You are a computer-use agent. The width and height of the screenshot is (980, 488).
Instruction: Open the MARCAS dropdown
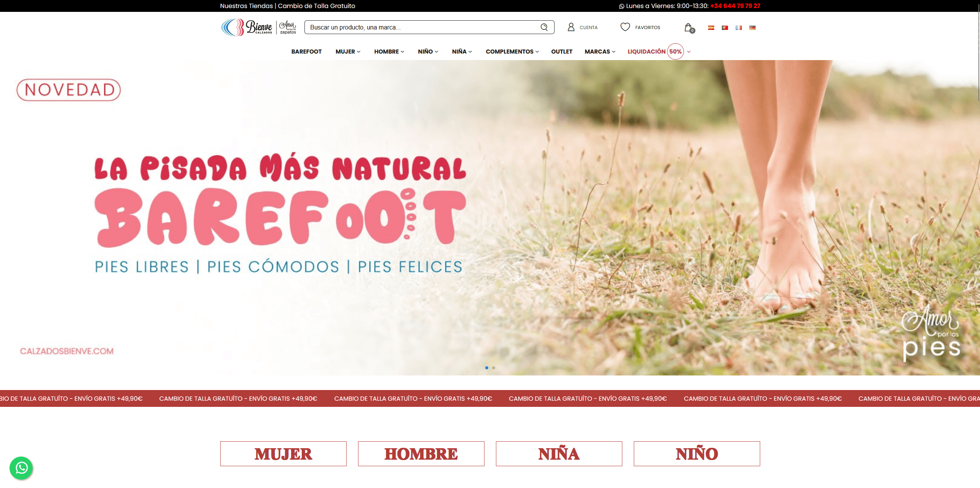pyautogui.click(x=600, y=52)
